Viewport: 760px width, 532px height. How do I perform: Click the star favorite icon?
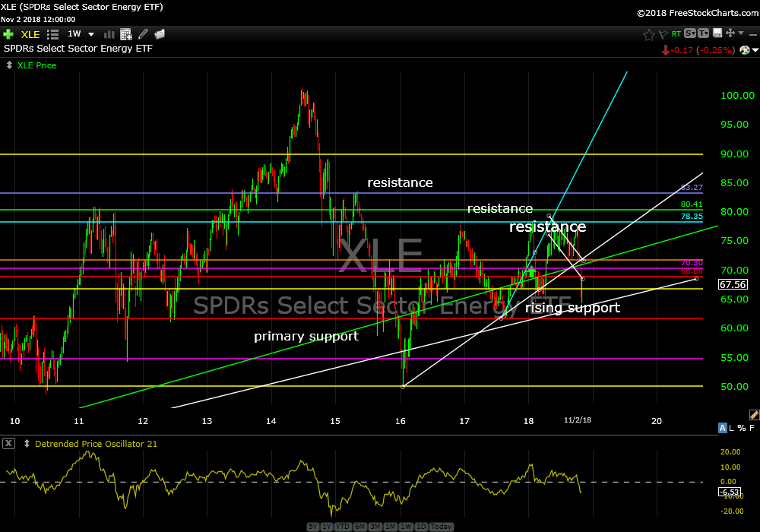pyautogui.click(x=648, y=34)
